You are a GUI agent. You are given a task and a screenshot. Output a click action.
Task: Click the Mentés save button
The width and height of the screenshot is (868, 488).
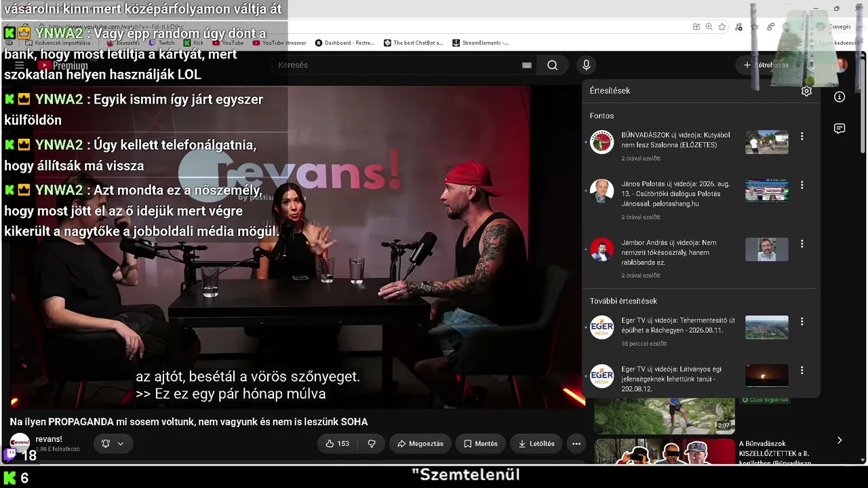click(x=481, y=444)
